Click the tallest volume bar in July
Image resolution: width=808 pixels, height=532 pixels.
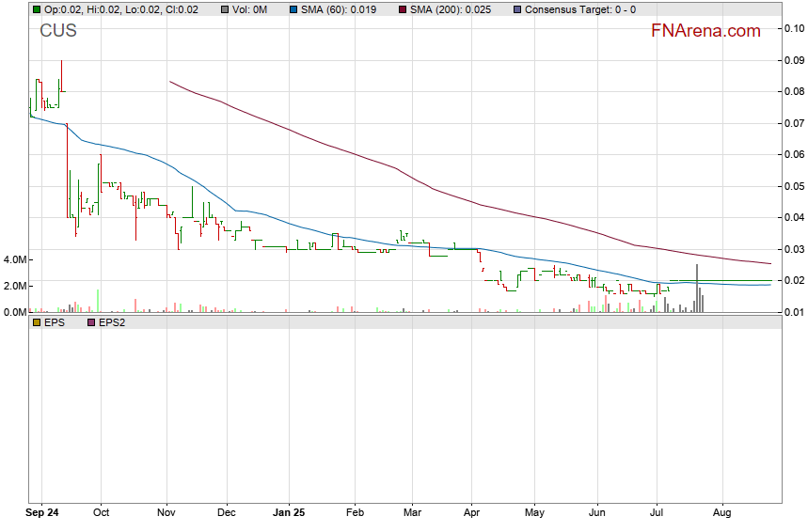click(x=697, y=289)
